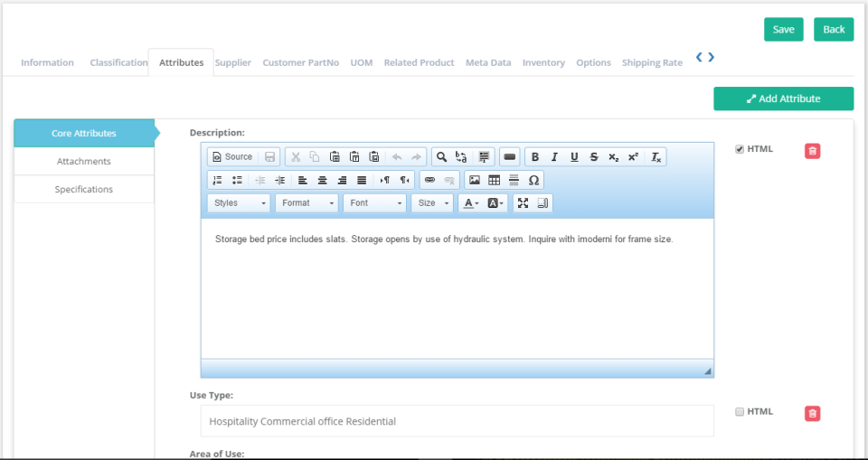This screenshot has height=460, width=868.
Task: Select Attachments in side menu
Action: (x=84, y=161)
